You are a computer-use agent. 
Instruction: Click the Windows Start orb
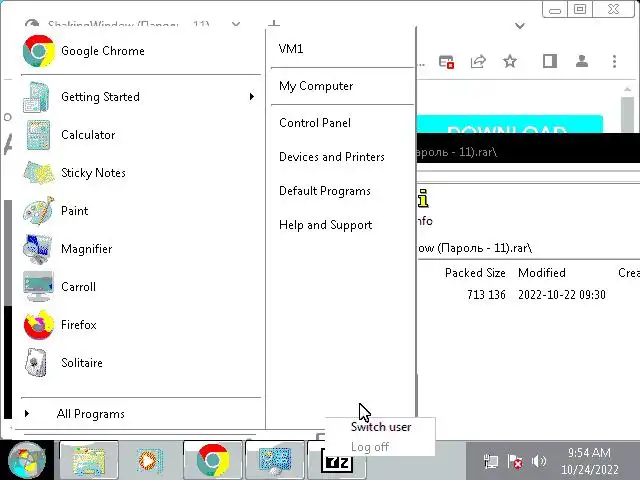[x=27, y=460]
